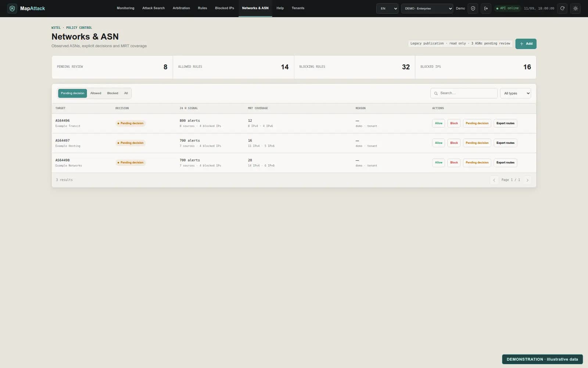Open the DEMO · Enterprise tenant dropdown
Screen dimensions: 588x368
pos(427,8)
